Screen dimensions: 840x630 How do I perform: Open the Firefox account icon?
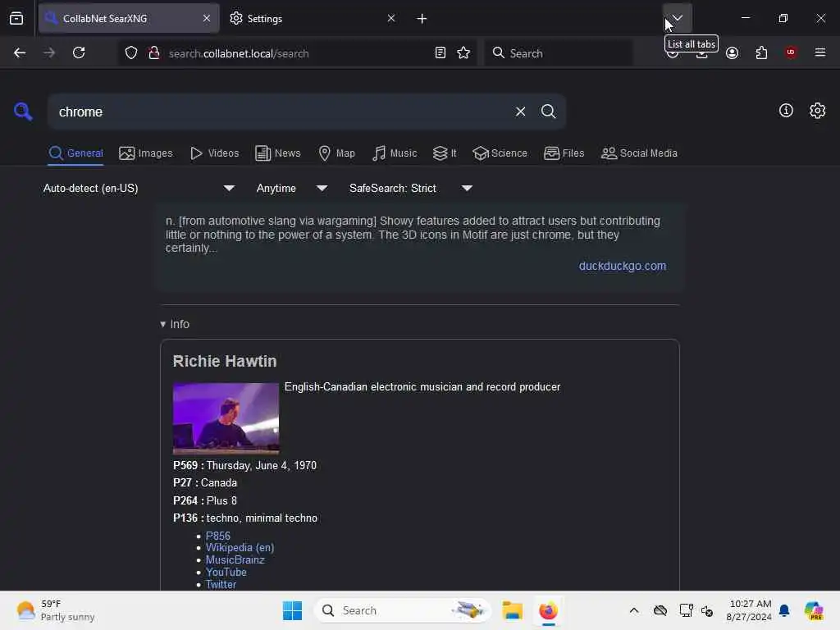click(x=733, y=52)
